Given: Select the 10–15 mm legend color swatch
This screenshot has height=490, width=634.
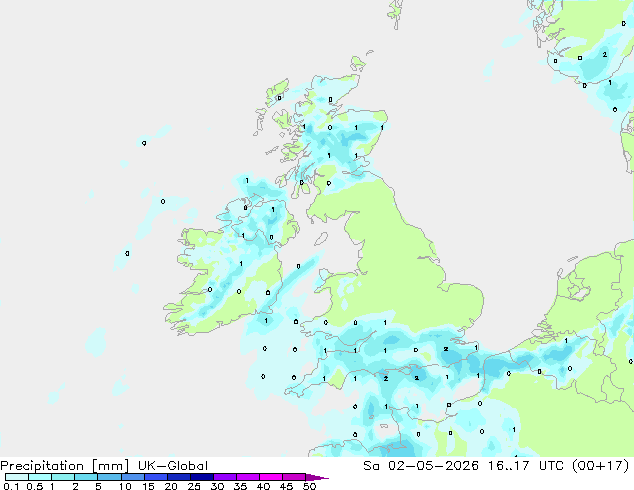Looking at the screenshot, I should (133, 477).
